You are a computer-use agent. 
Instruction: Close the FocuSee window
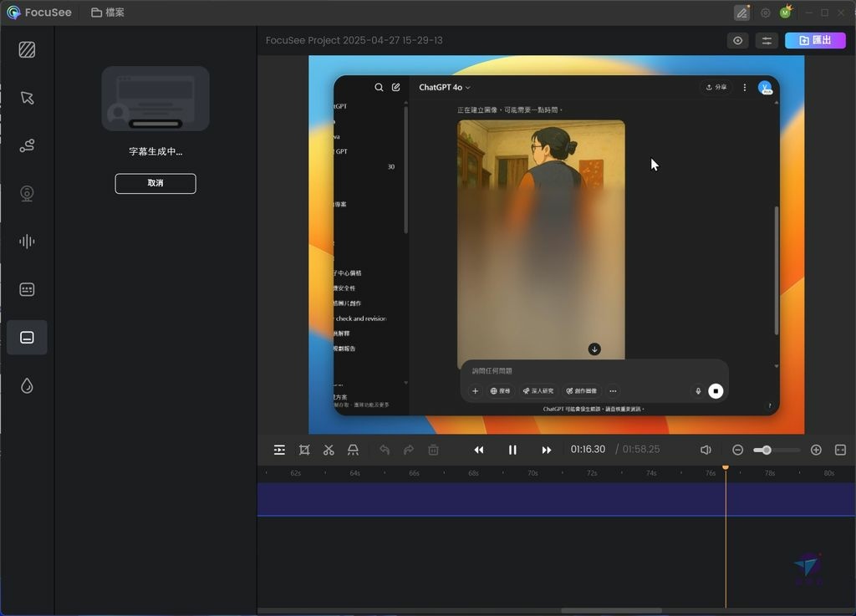(841, 13)
